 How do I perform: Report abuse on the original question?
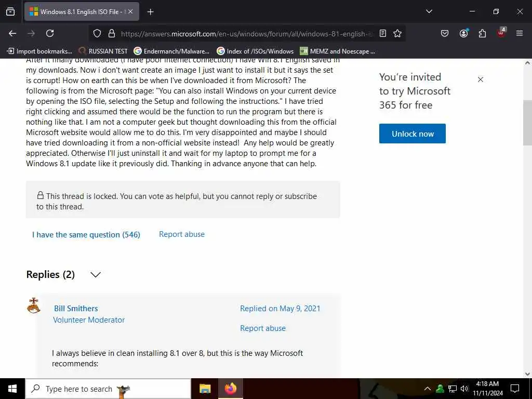tap(182, 234)
